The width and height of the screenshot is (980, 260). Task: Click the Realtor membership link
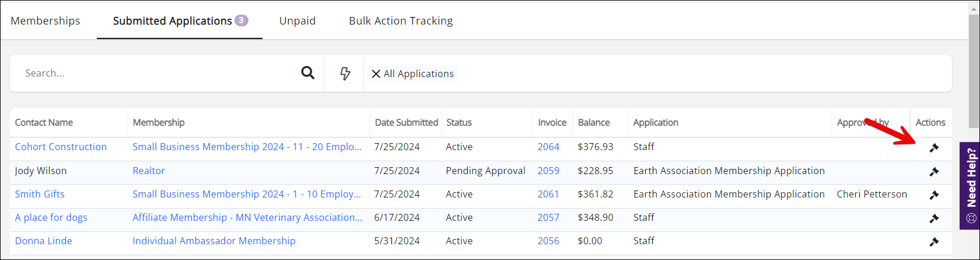[x=149, y=171]
